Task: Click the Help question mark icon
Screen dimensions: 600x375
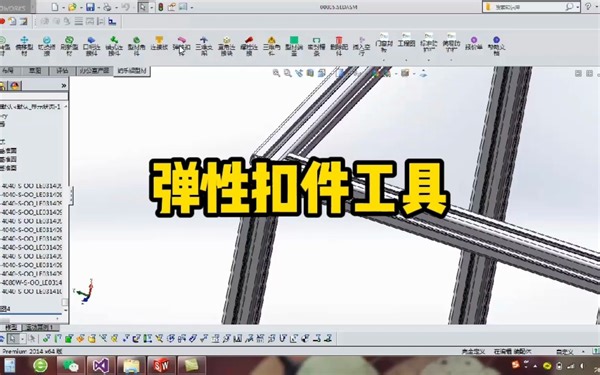Action: tap(588, 7)
